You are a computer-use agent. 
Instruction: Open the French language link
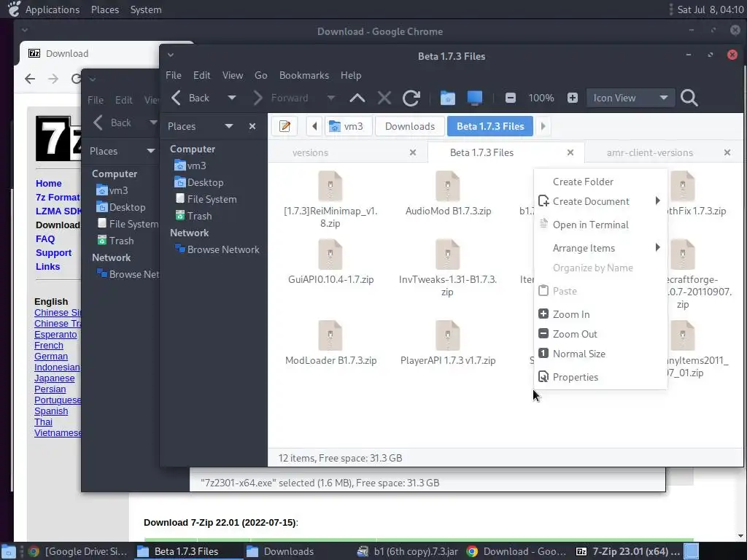coord(49,345)
